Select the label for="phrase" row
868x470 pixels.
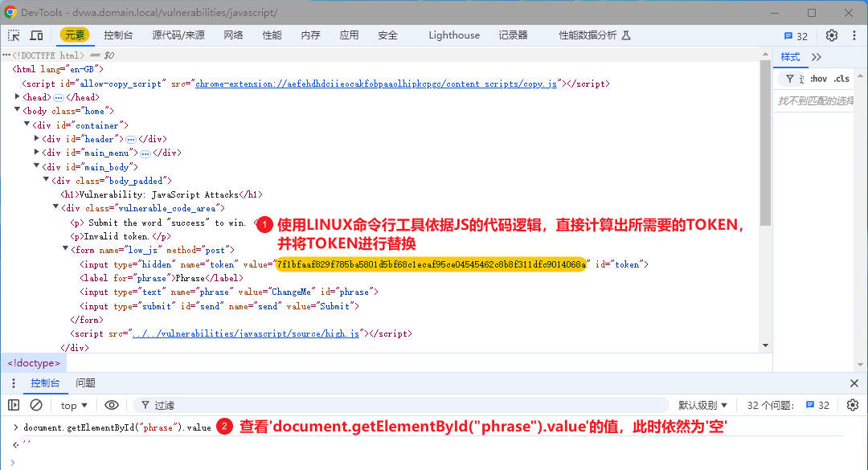coord(161,278)
